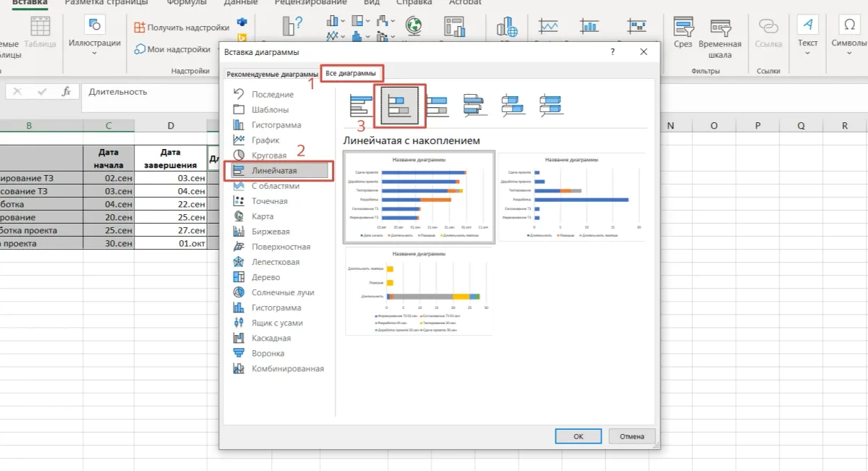Click the Отмена button
The height and width of the screenshot is (471, 868).
631,436
